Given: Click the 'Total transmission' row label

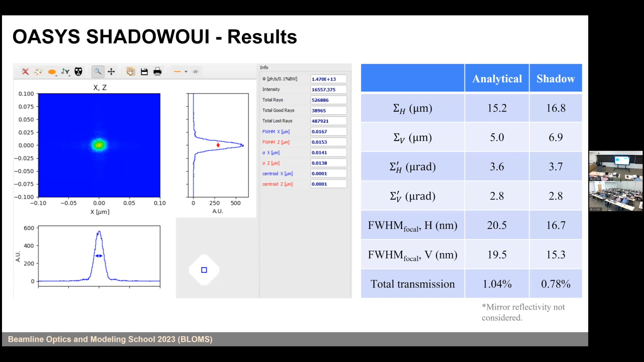Looking at the screenshot, I should point(413,284).
